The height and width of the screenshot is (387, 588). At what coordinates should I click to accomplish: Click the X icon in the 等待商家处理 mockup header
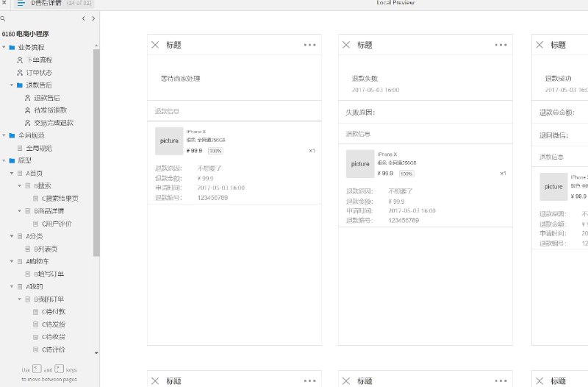point(155,45)
